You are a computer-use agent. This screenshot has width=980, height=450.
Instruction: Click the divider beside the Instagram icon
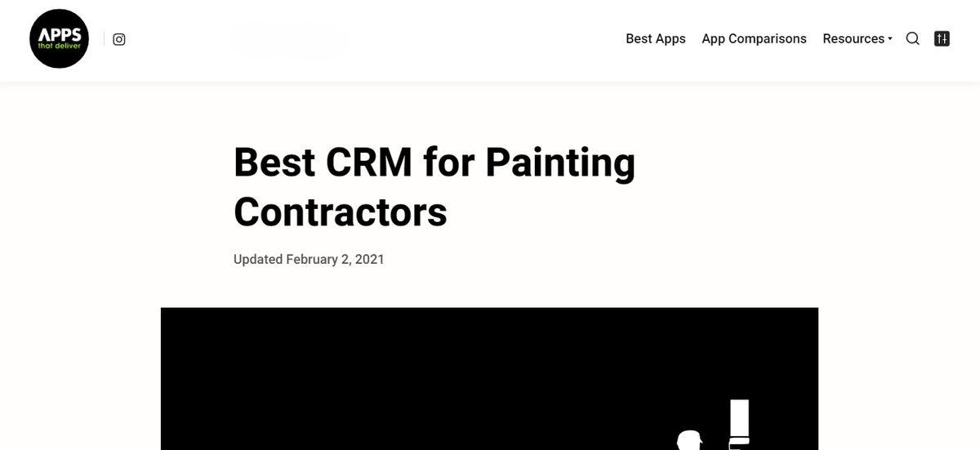104,39
